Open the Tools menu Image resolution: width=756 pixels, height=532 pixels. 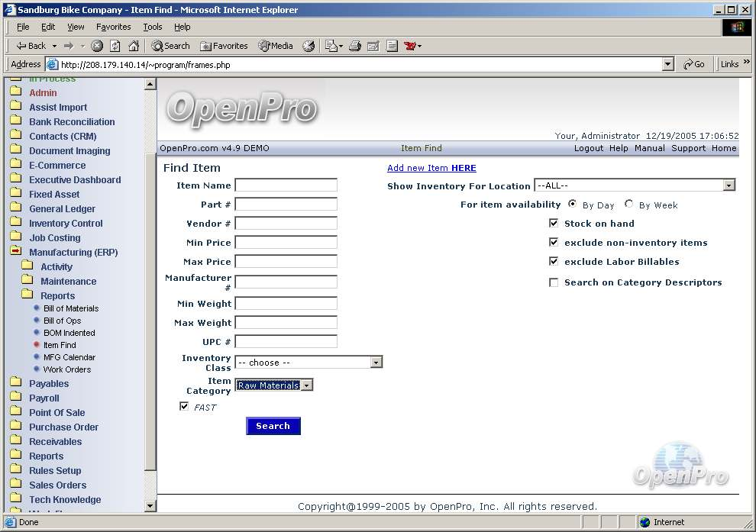(153, 27)
